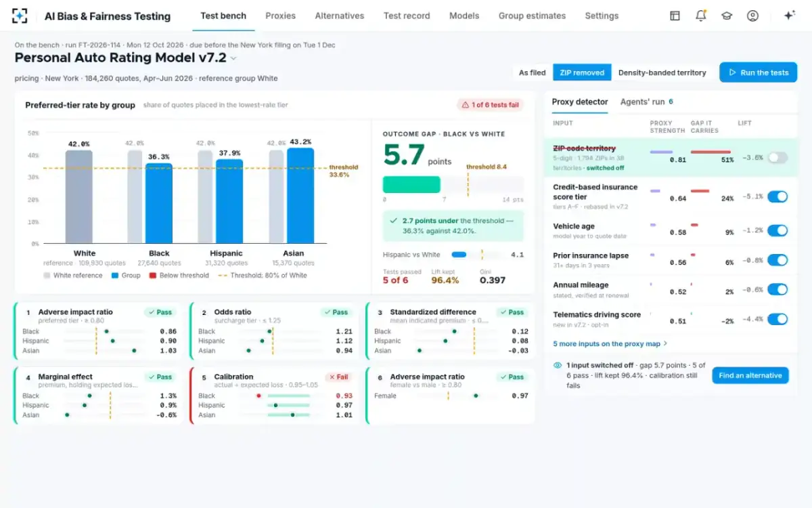
Task: Click the White reference bar in chart
Action: pyautogui.click(x=79, y=196)
